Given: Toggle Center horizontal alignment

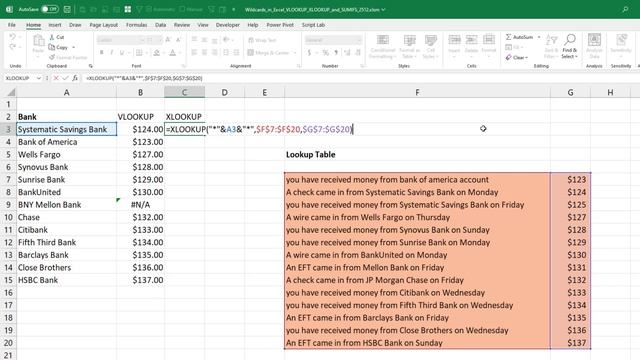Looking at the screenshot, I should coord(204,53).
